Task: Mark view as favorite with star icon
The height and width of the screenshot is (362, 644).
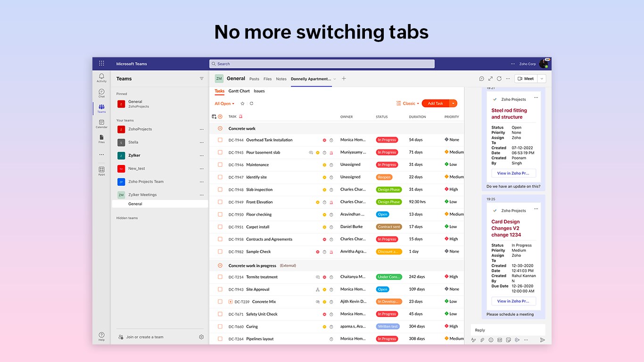Action: click(x=242, y=104)
